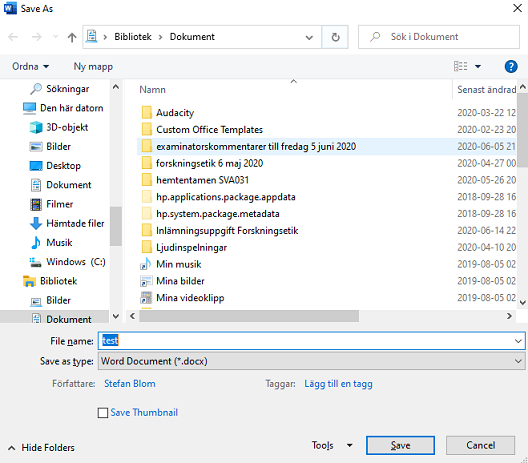Click the Audacity folder icon
Image resolution: width=528 pixels, height=463 pixels.
click(146, 112)
